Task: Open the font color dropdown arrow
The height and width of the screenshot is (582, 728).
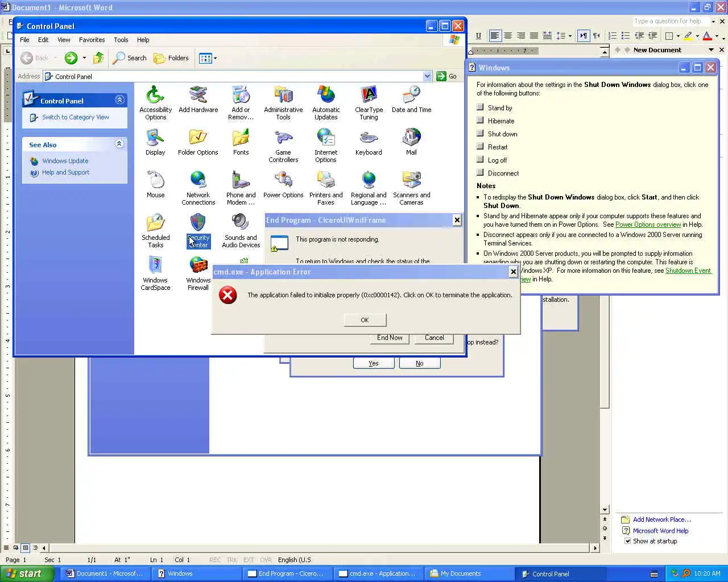Action: coord(717,36)
